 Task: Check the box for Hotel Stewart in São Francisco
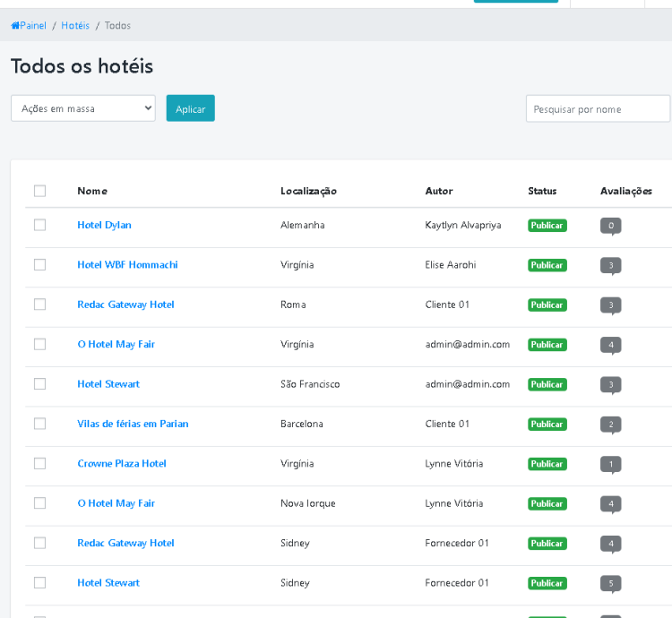click(x=39, y=383)
